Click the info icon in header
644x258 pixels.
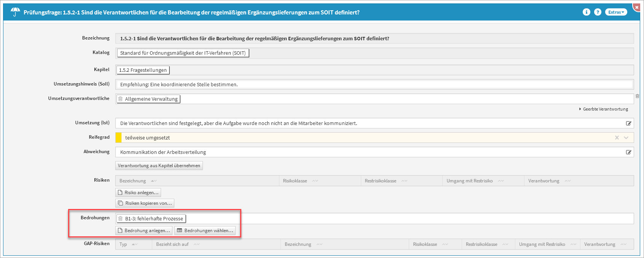point(586,12)
